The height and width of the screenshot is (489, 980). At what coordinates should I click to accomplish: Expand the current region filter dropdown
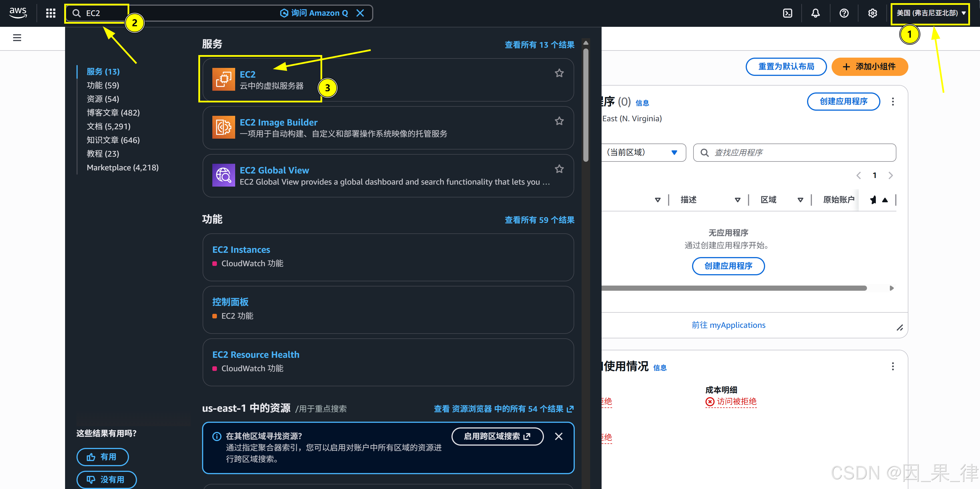click(643, 152)
